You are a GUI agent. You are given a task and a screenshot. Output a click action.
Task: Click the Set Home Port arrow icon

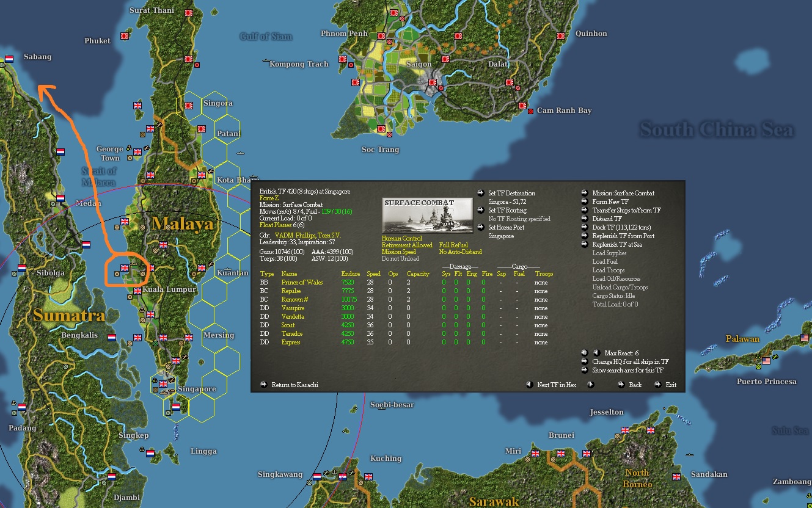pyautogui.click(x=481, y=227)
